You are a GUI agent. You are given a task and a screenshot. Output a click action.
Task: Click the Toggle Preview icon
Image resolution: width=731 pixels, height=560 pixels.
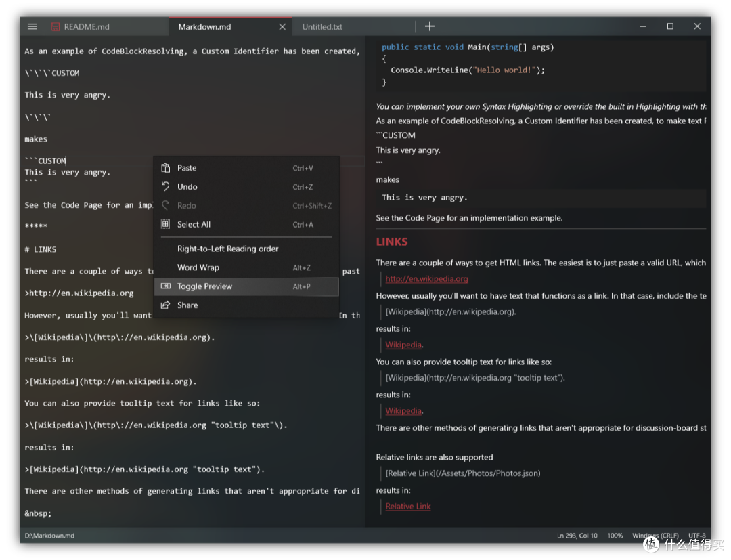pos(166,286)
